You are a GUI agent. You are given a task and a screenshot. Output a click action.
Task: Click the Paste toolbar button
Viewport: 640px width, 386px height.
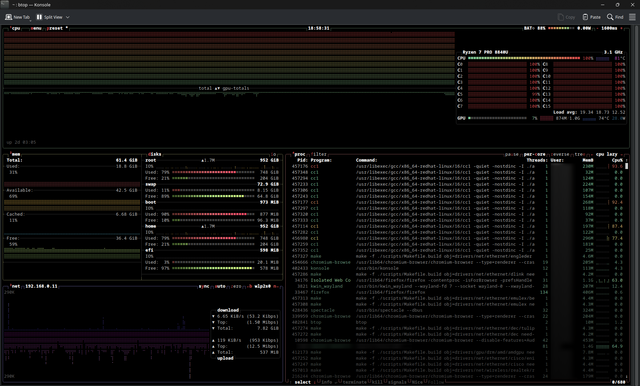[x=591, y=17]
